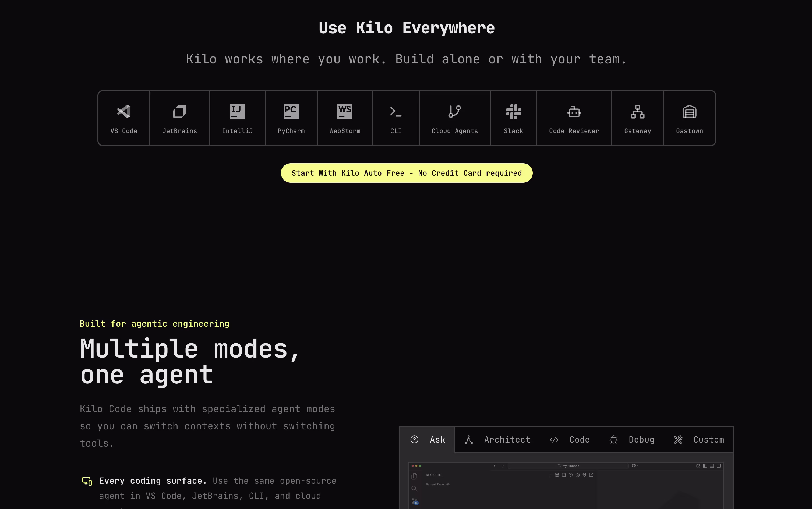Open the Code Reviewer robot icon
Viewport: 812px width, 509px height.
coord(574,111)
